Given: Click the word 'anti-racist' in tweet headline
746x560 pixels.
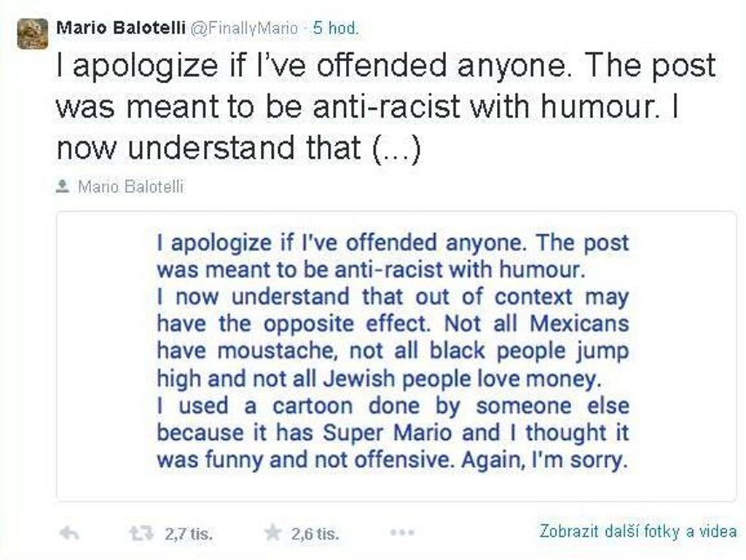Looking at the screenshot, I should pyautogui.click(x=386, y=107).
